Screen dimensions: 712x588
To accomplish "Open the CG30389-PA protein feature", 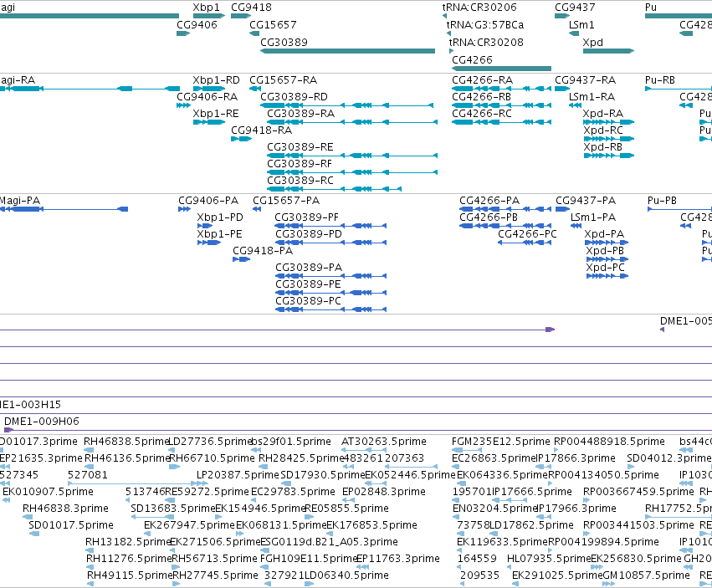I will click(x=330, y=276).
